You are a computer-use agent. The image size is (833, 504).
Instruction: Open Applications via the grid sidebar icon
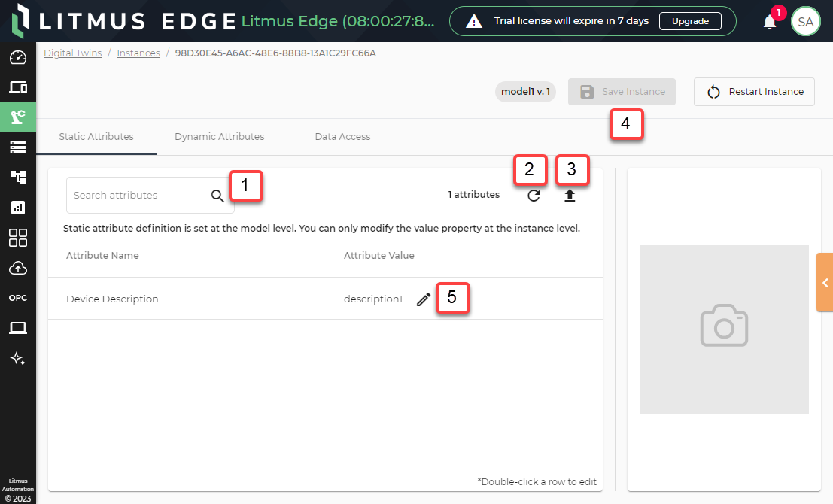[18, 238]
